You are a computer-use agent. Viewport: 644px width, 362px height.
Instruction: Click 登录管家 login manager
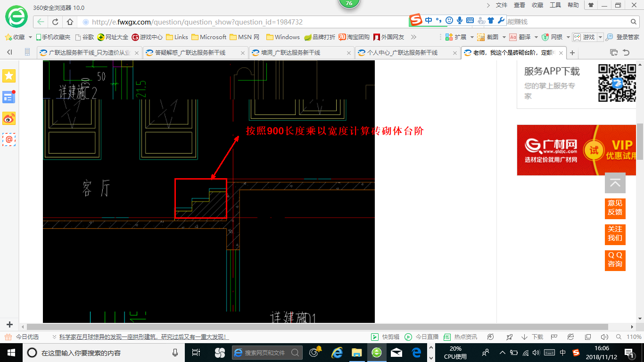pyautogui.click(x=623, y=37)
